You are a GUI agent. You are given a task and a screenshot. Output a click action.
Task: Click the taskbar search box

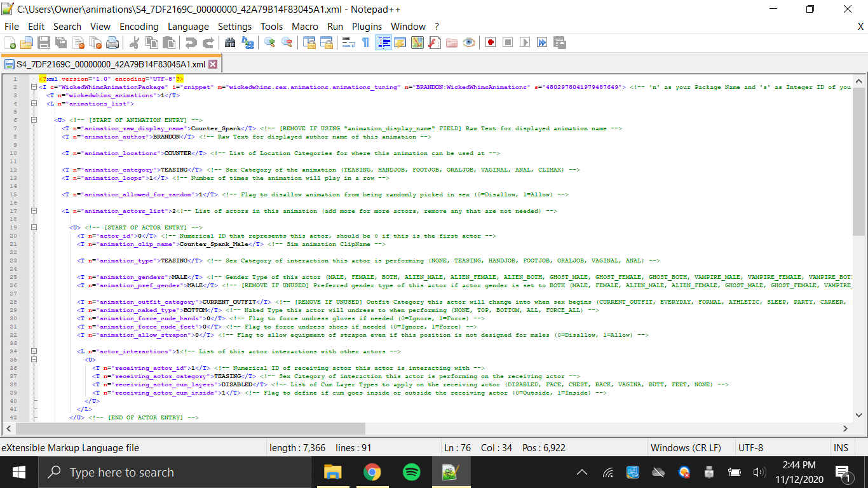(x=175, y=472)
